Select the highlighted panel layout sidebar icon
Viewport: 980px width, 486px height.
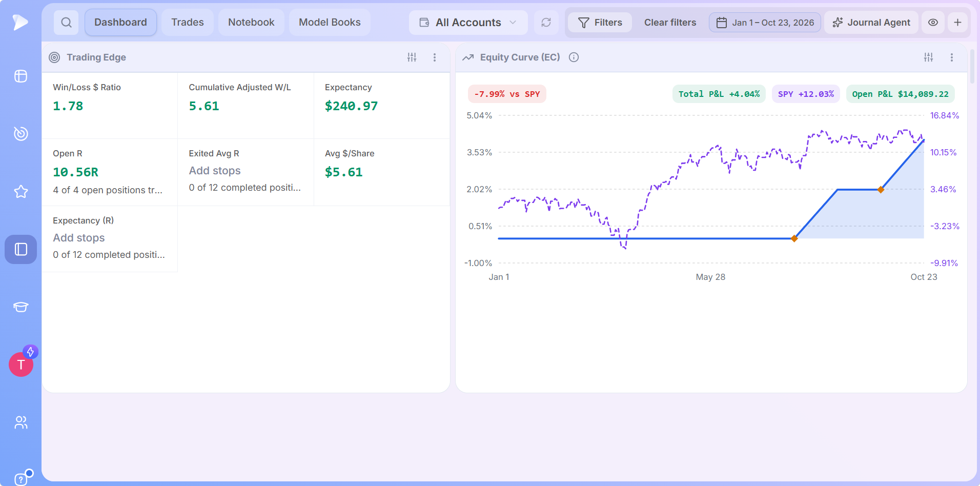21,249
